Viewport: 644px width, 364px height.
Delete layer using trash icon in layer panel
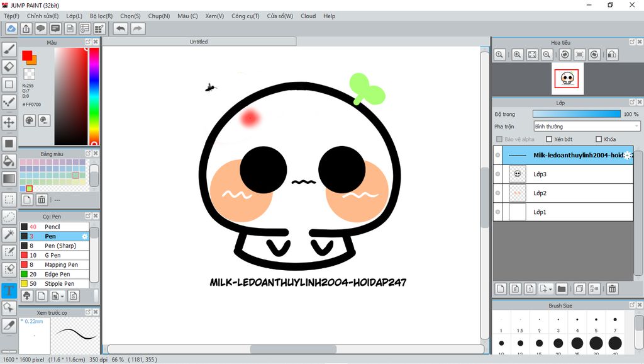612,288
